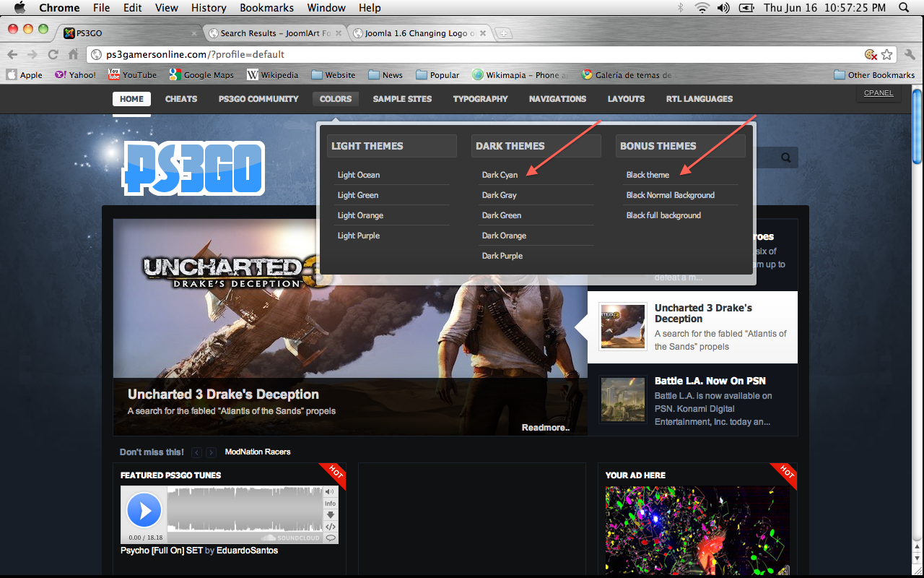Image resolution: width=924 pixels, height=578 pixels.
Task: Open a new tab with the plus button
Action: (x=504, y=33)
